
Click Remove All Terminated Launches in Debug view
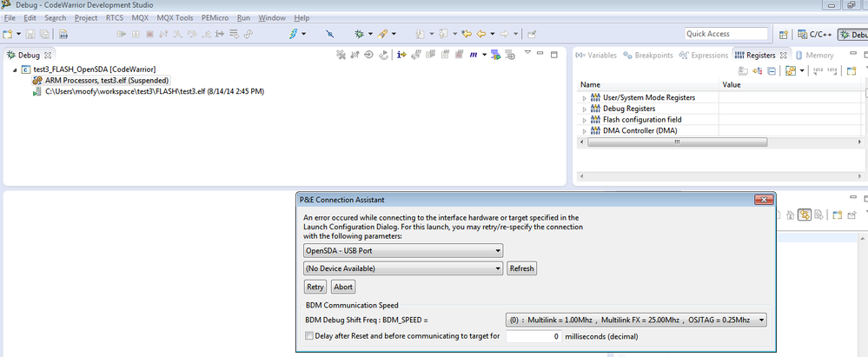click(341, 55)
